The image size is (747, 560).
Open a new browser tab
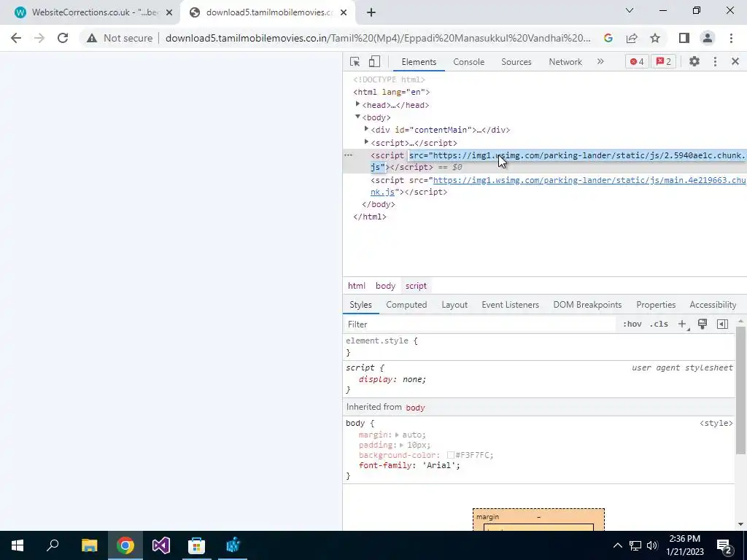371,13
